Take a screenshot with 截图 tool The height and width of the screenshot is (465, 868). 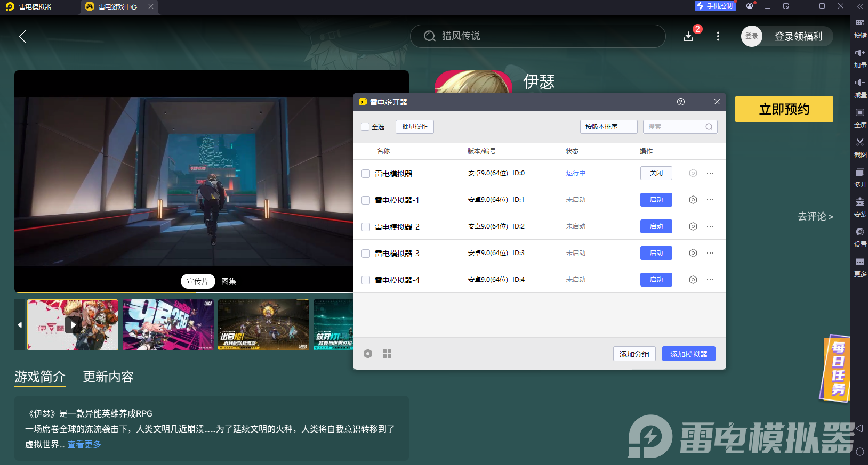click(x=860, y=148)
